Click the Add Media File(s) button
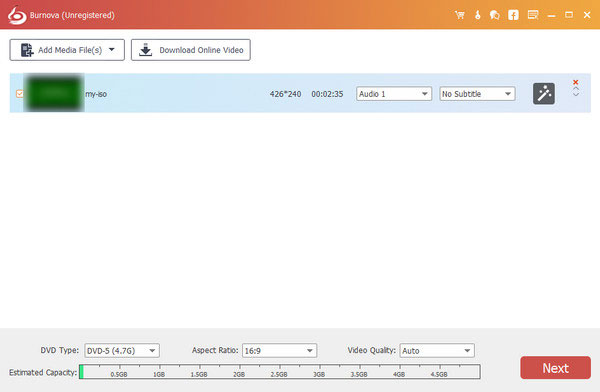The image size is (600, 392). pos(67,50)
